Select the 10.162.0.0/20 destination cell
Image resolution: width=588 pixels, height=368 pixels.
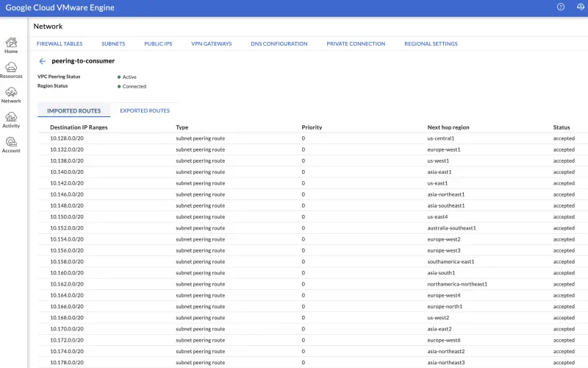[x=67, y=284]
